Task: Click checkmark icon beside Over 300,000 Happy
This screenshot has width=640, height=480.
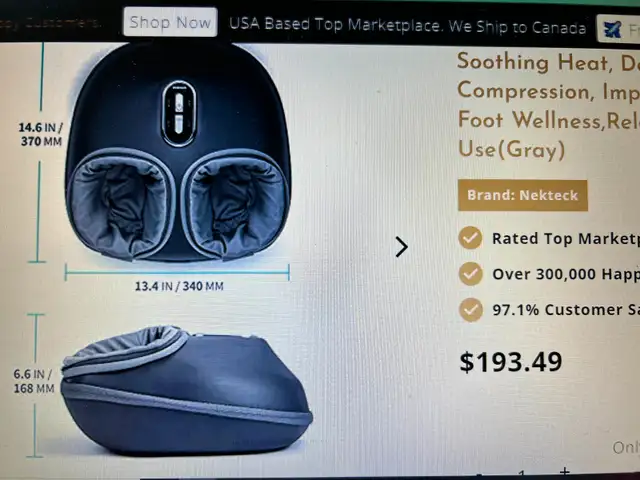Action: pyautogui.click(x=471, y=273)
